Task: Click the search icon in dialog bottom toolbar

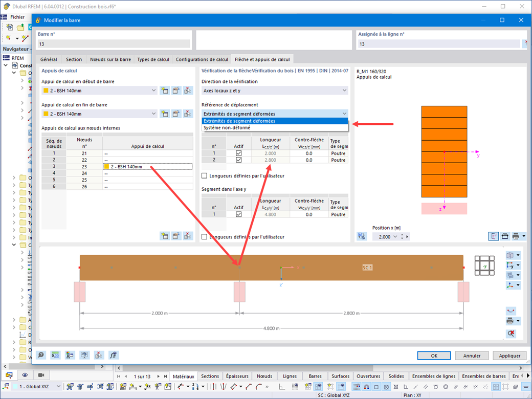Action: tap(41, 355)
